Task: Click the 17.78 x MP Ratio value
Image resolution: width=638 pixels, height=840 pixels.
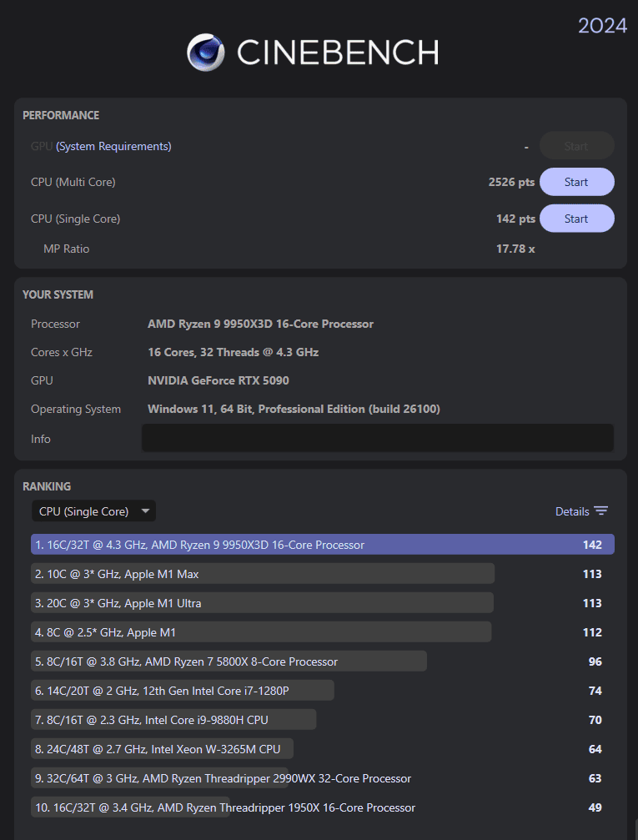Action: pyautogui.click(x=515, y=249)
